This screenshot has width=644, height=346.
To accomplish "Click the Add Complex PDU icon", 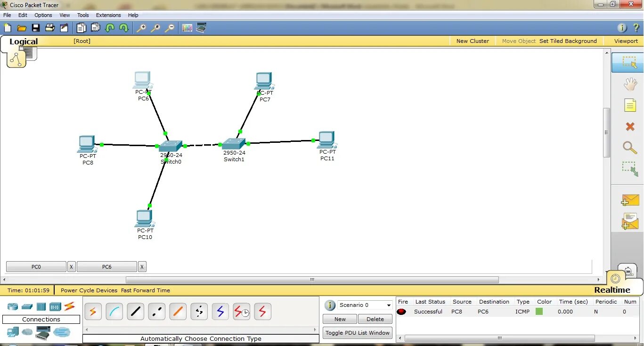I will (x=630, y=221).
